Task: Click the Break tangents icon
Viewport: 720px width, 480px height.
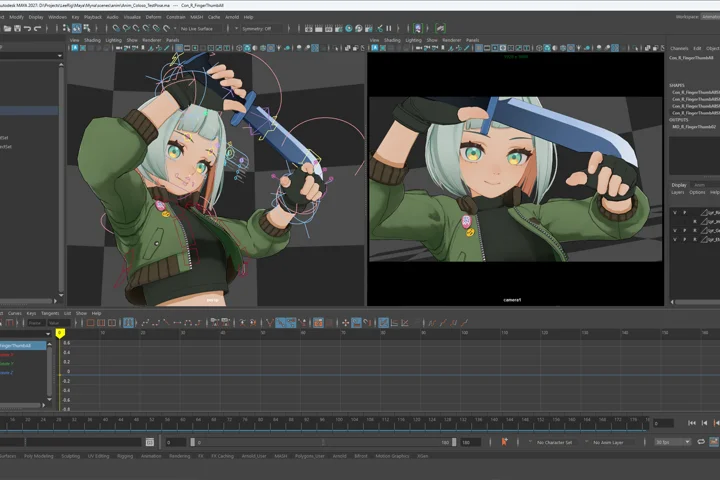Action: pos(270,323)
